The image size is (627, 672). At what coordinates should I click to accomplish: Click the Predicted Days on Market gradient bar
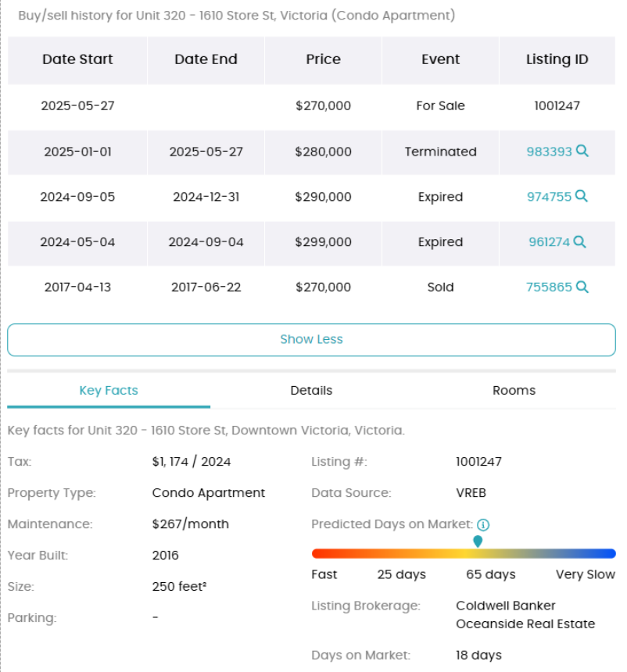tap(464, 553)
